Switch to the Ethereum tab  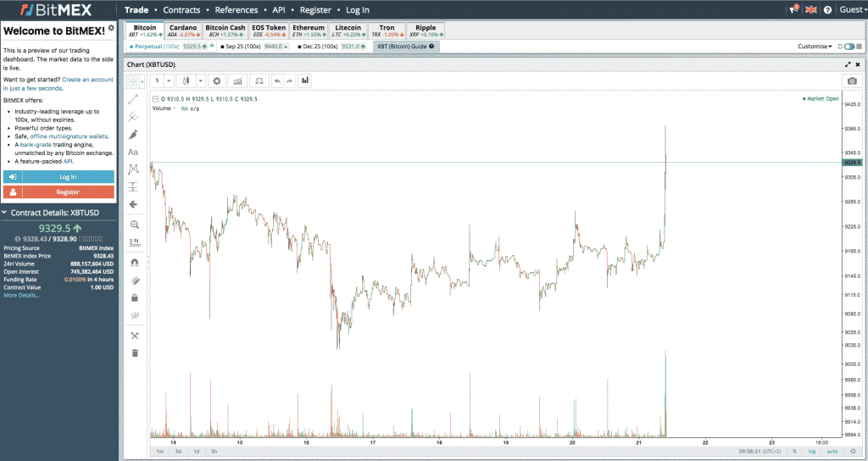point(309,31)
